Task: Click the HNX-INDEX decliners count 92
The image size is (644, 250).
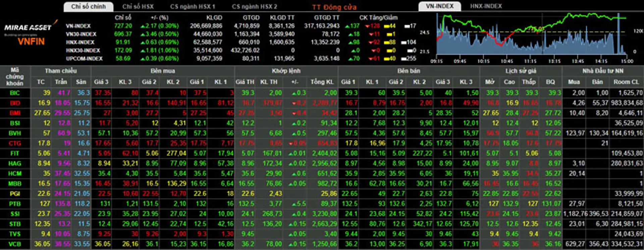Action: (x=374, y=42)
